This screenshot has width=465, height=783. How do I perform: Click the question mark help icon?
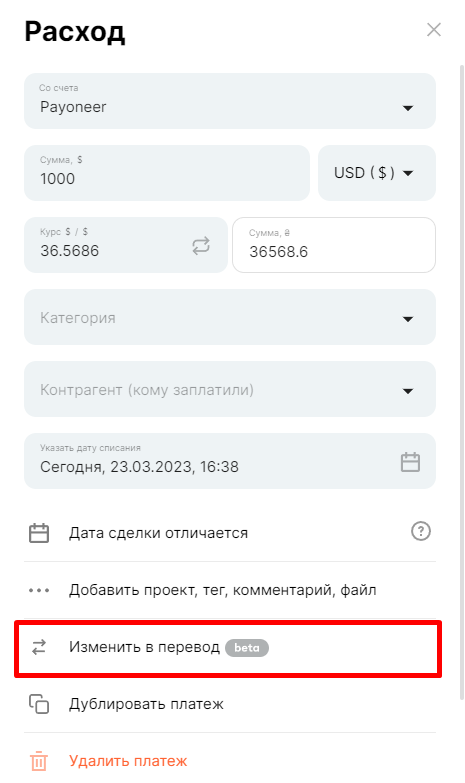coord(421,531)
